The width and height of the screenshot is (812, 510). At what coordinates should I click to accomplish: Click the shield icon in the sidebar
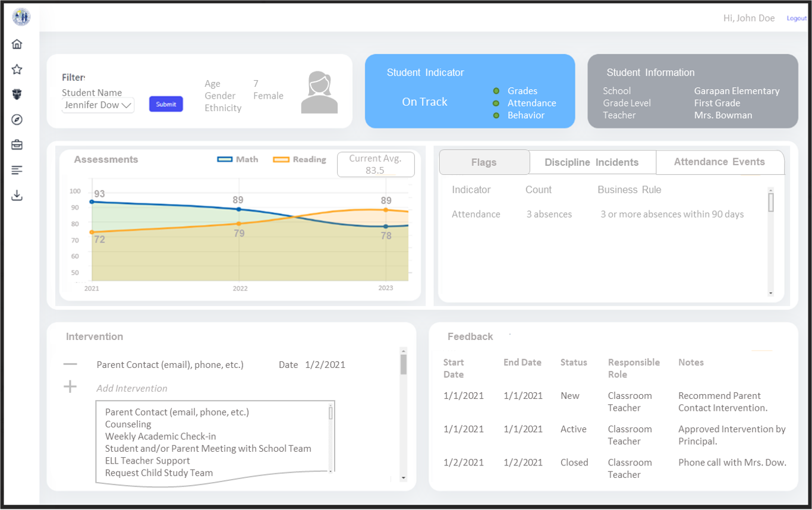16,94
